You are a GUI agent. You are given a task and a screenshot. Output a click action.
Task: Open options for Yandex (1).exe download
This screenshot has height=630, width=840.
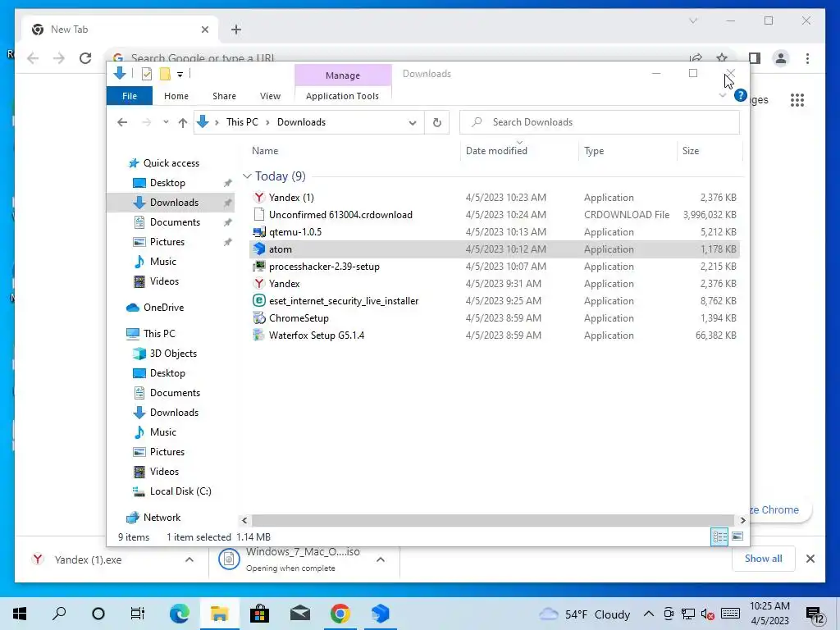click(189, 559)
